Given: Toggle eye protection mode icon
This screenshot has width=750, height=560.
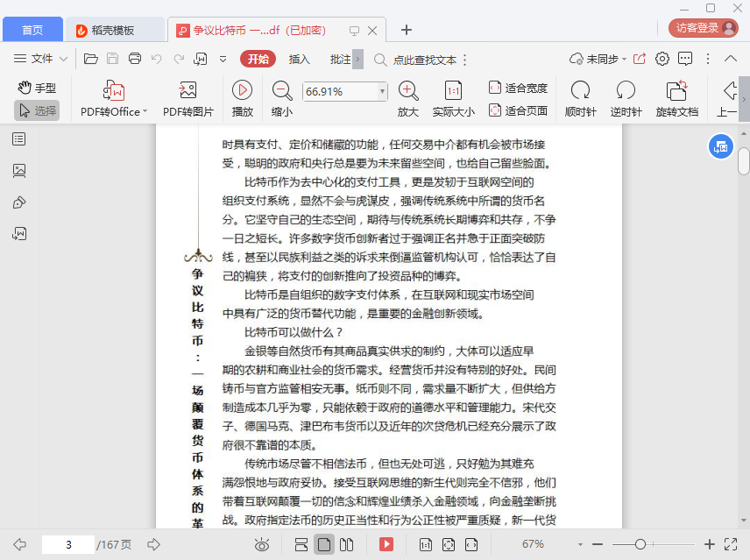Looking at the screenshot, I should pyautogui.click(x=261, y=545).
